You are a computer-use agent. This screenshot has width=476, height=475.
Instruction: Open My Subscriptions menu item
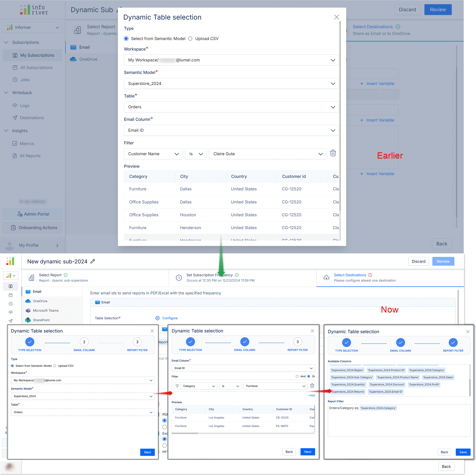tap(37, 55)
